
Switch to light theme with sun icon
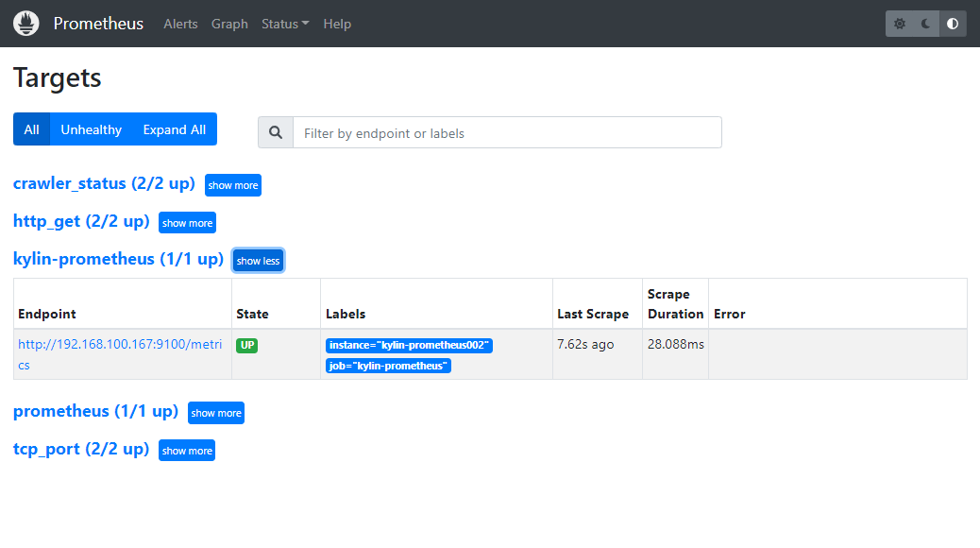[900, 24]
